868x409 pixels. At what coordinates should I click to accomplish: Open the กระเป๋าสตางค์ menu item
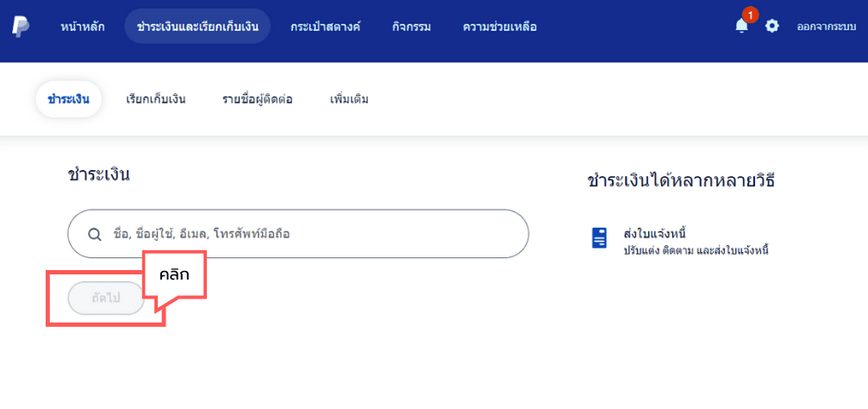(x=326, y=27)
